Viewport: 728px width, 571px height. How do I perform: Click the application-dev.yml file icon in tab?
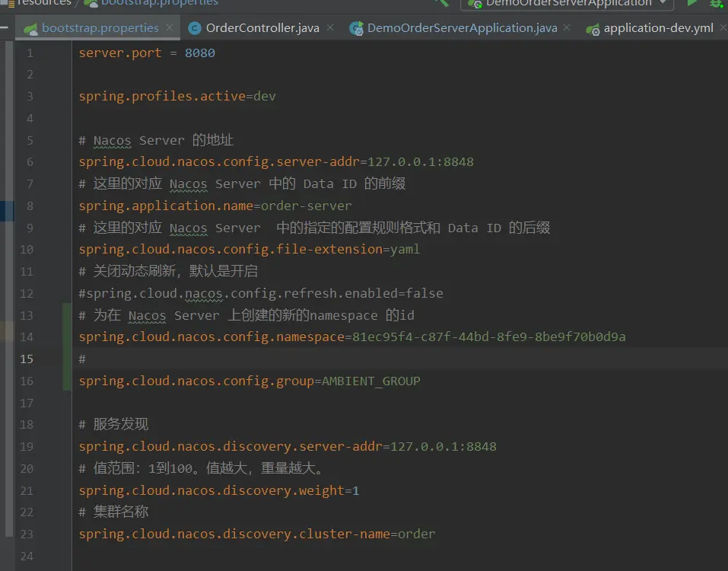[593, 29]
